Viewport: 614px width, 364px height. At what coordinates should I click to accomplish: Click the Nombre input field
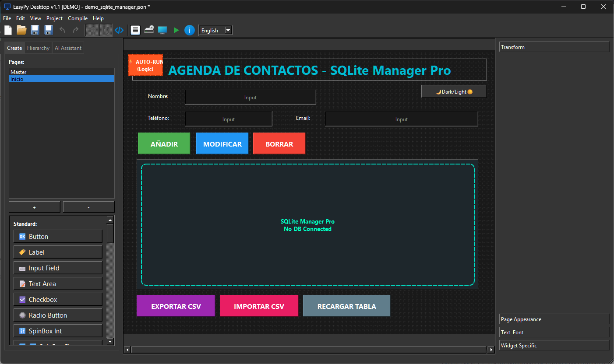click(x=251, y=97)
